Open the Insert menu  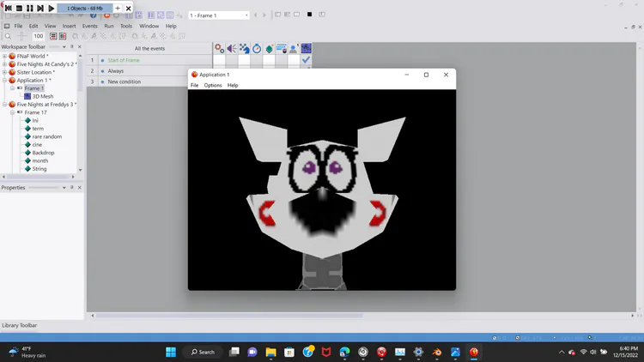pos(69,26)
